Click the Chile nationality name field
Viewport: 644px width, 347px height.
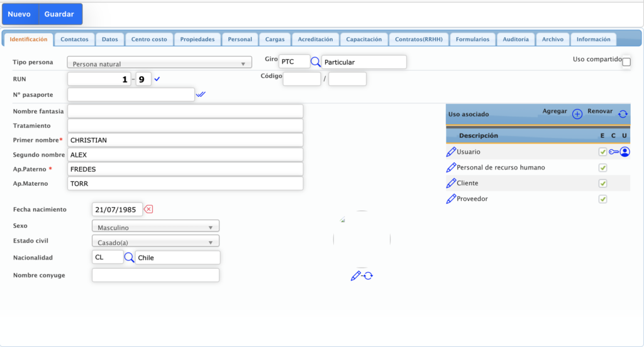pyautogui.click(x=178, y=258)
